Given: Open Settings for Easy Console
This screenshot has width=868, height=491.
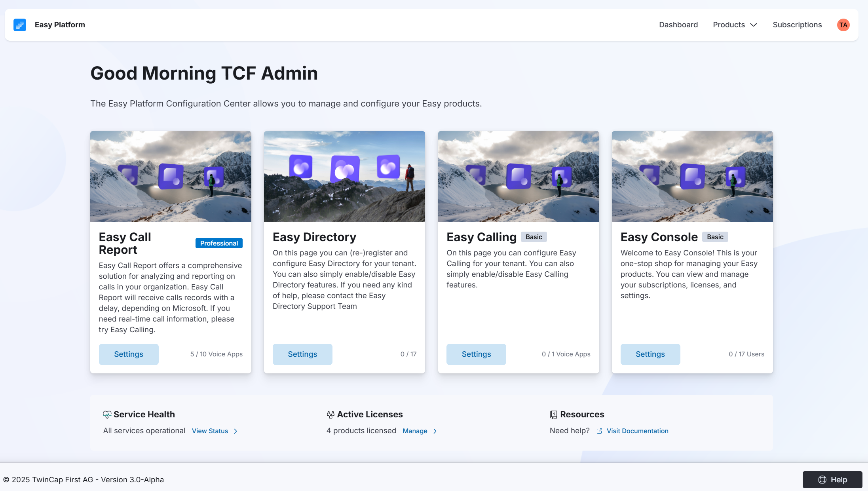Looking at the screenshot, I should [650, 354].
